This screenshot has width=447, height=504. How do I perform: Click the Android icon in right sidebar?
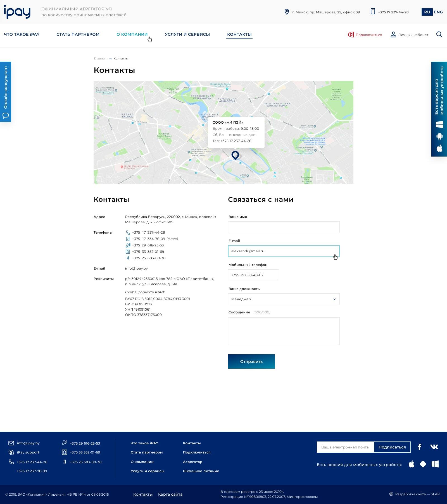click(x=439, y=136)
